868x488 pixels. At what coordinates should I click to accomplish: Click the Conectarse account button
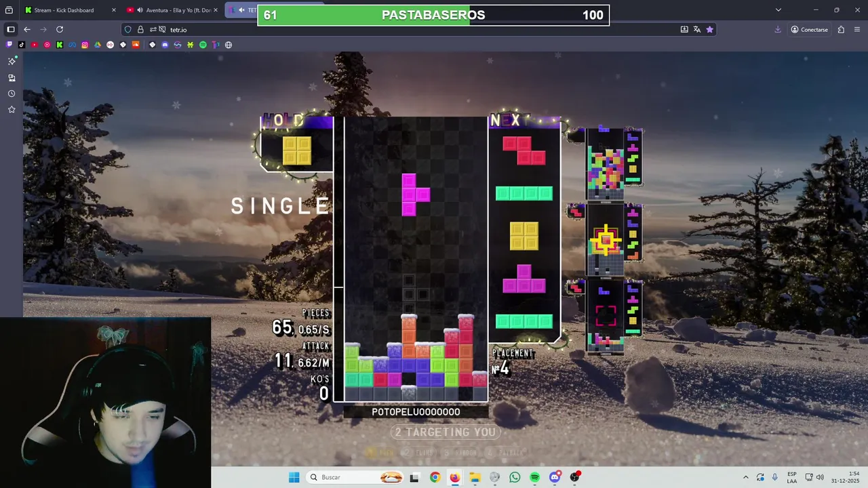point(810,30)
